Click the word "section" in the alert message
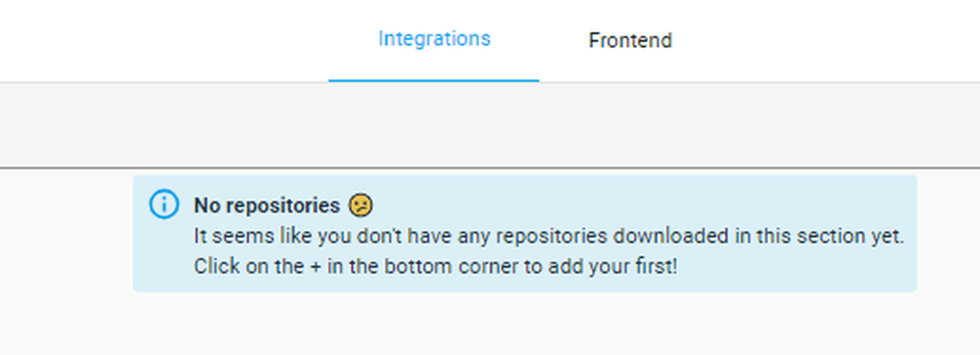980x355 pixels. [821, 237]
